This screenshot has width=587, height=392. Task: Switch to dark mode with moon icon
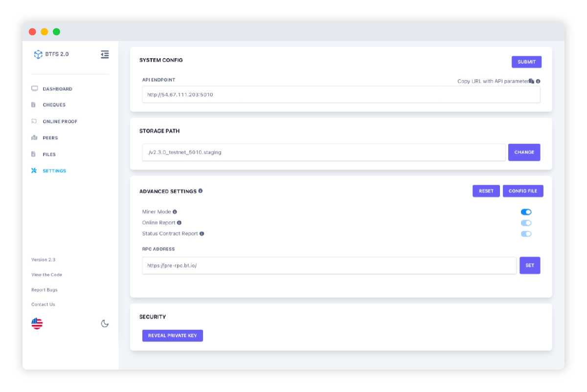tap(105, 324)
